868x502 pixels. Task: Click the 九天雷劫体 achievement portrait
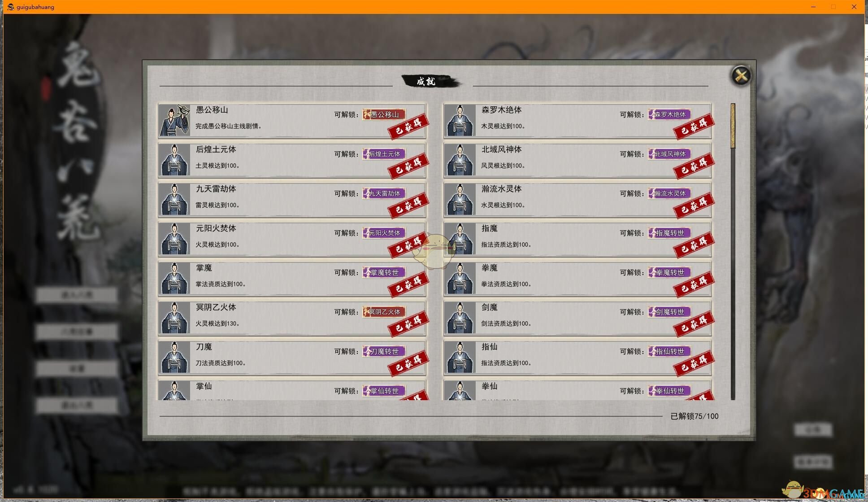click(174, 199)
